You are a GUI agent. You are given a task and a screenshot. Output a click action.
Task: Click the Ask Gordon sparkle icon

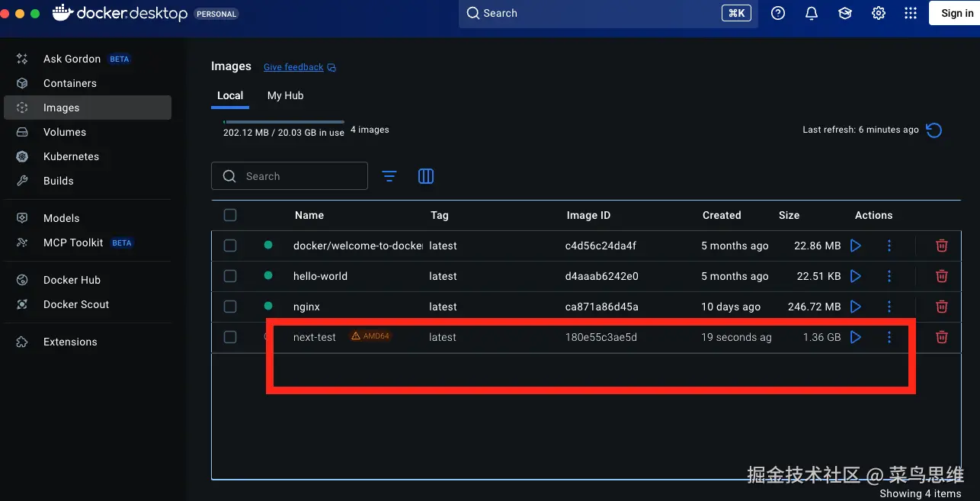click(x=22, y=59)
